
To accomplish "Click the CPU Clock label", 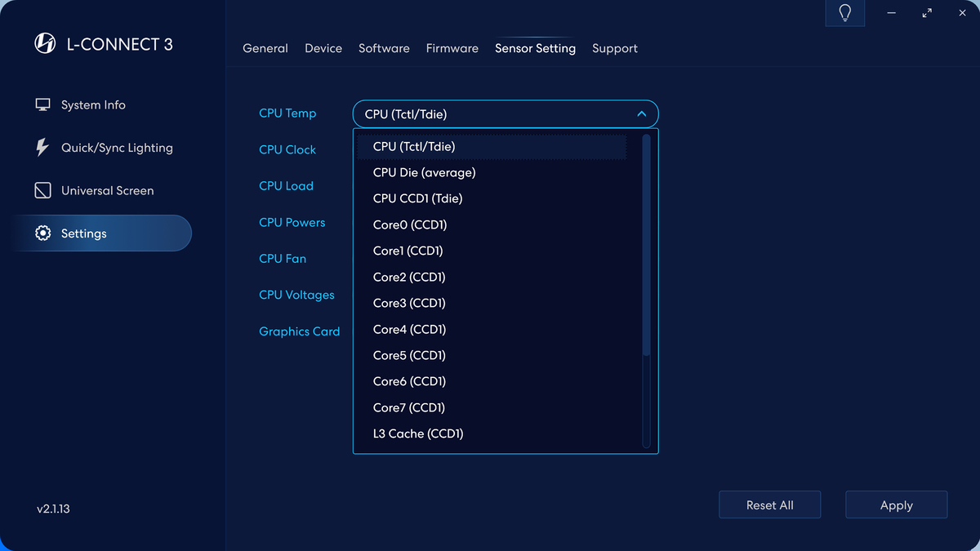I will click(x=287, y=149).
